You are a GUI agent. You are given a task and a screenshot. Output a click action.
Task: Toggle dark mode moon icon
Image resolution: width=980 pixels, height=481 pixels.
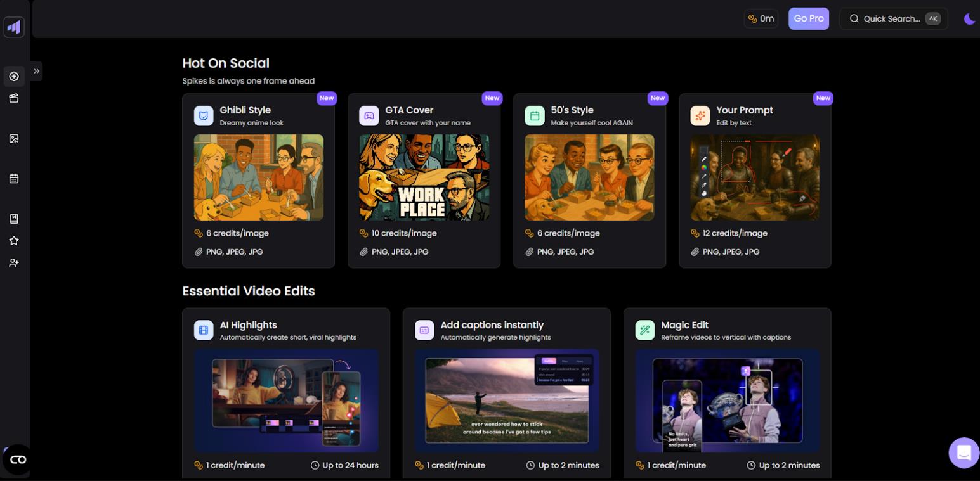click(969, 19)
